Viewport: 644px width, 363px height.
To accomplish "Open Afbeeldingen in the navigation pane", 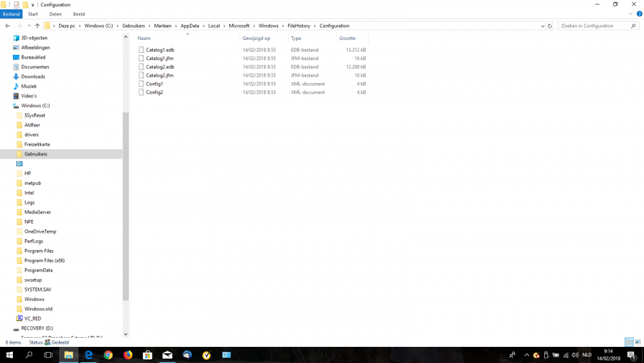I will pyautogui.click(x=35, y=48).
